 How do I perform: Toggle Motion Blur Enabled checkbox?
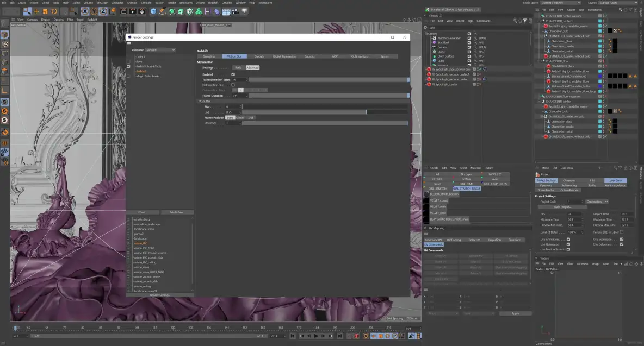click(233, 74)
